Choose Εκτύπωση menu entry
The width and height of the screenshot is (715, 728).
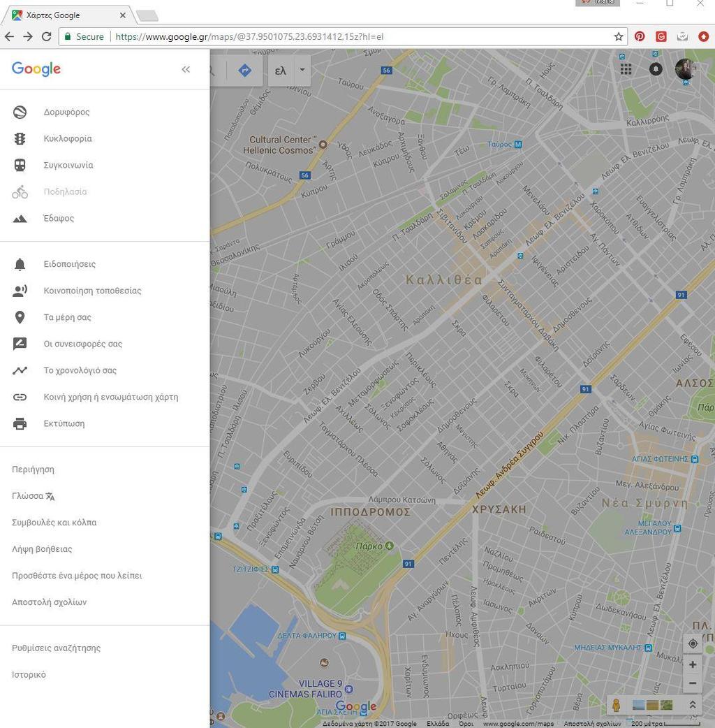pyautogui.click(x=64, y=424)
